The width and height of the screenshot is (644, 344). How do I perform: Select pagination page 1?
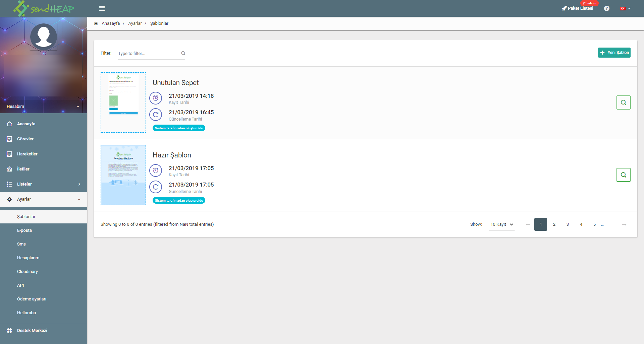pos(541,224)
